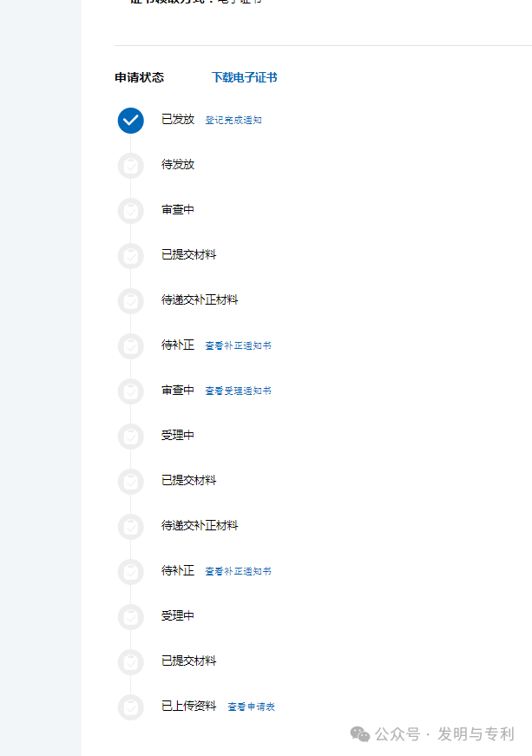View 查看补正通知书 next to second 待补正
This screenshot has width=532, height=756.
[x=239, y=571]
